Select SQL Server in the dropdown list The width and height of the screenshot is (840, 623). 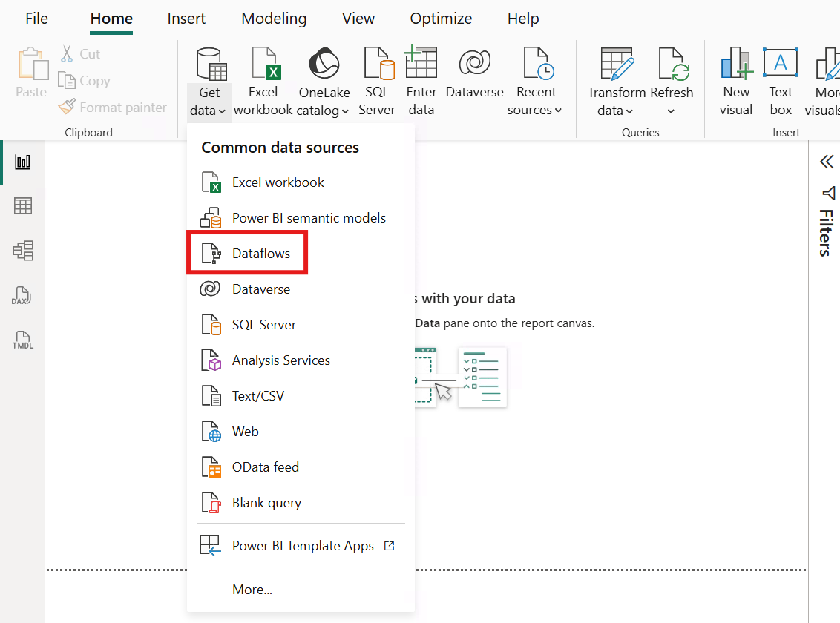point(301,324)
